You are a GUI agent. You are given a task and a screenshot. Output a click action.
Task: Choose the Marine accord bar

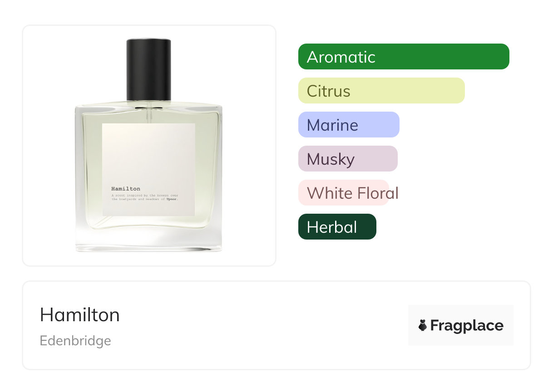coord(349,125)
